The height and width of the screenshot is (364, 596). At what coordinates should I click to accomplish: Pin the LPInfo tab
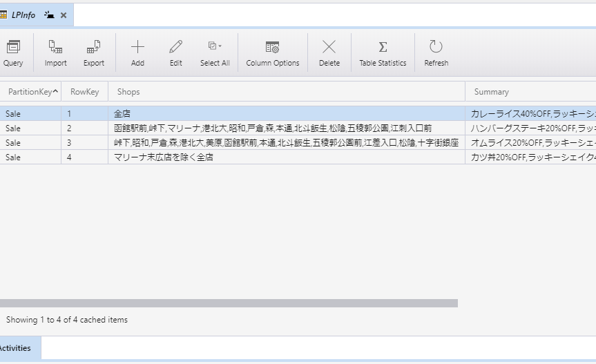(x=49, y=15)
